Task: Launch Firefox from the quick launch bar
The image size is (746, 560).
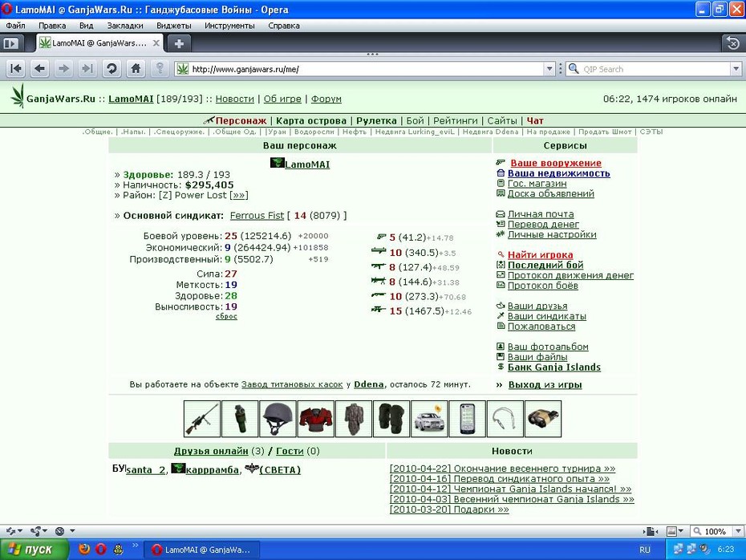Action: [85, 550]
